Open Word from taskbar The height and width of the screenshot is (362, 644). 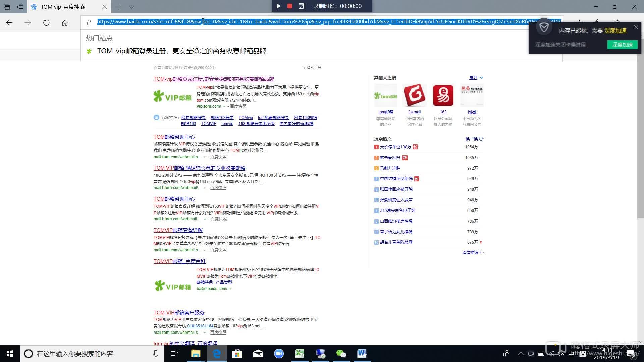(362, 354)
